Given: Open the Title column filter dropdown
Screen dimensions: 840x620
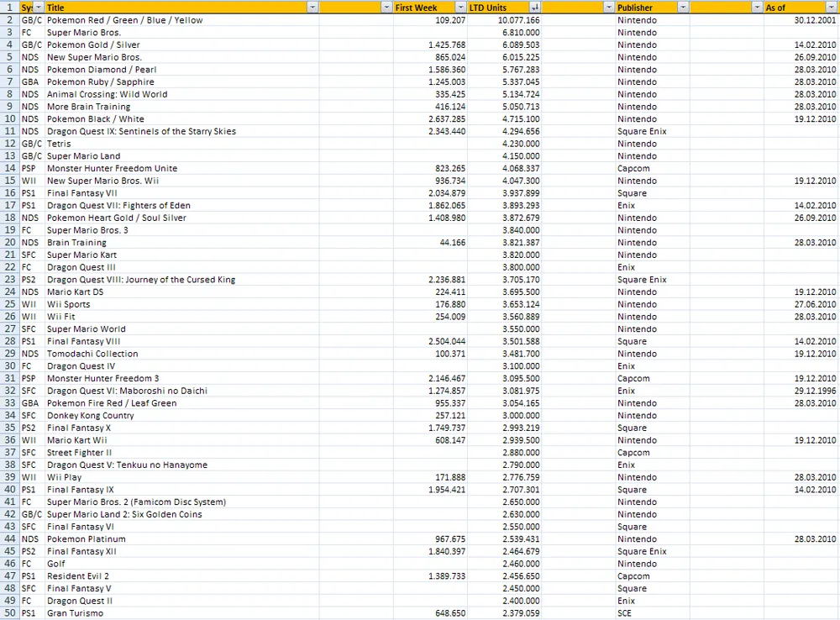Looking at the screenshot, I should coord(312,8).
